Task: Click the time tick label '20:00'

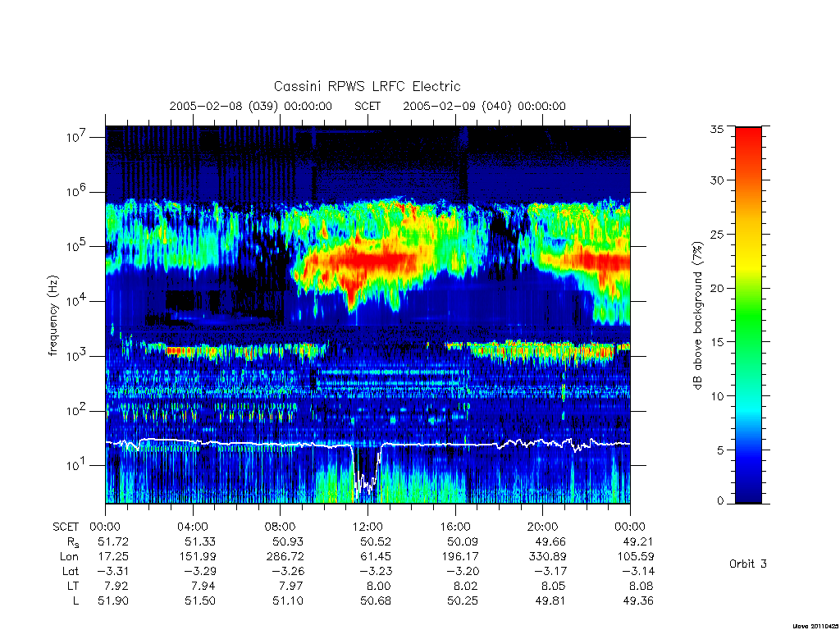Action: [x=543, y=527]
